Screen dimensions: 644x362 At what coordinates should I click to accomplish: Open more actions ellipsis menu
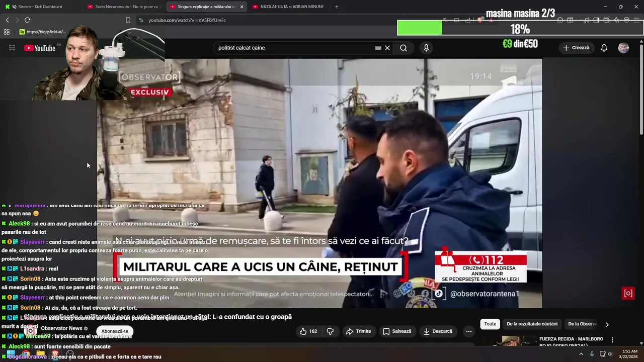[x=468, y=331]
